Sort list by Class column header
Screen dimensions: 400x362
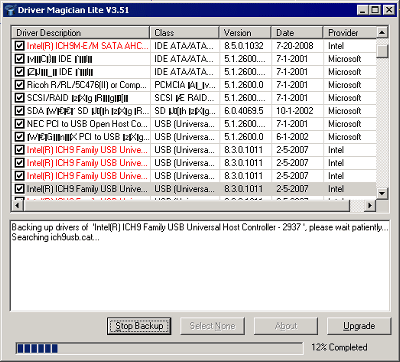point(184,33)
